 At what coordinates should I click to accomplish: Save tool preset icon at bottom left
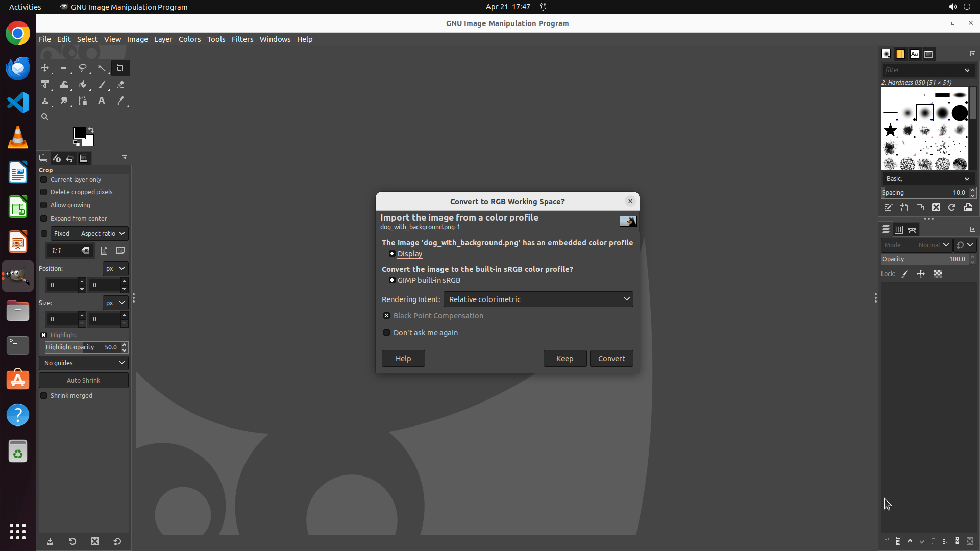point(50,541)
